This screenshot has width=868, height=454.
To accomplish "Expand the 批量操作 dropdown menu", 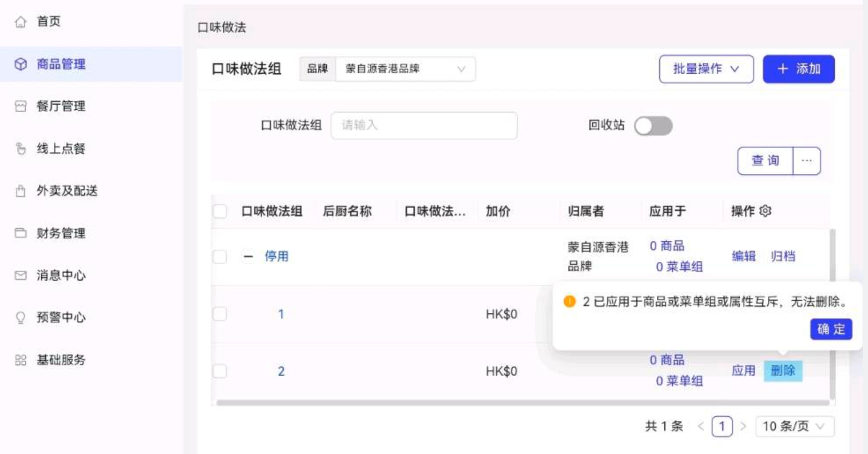I will coord(706,69).
